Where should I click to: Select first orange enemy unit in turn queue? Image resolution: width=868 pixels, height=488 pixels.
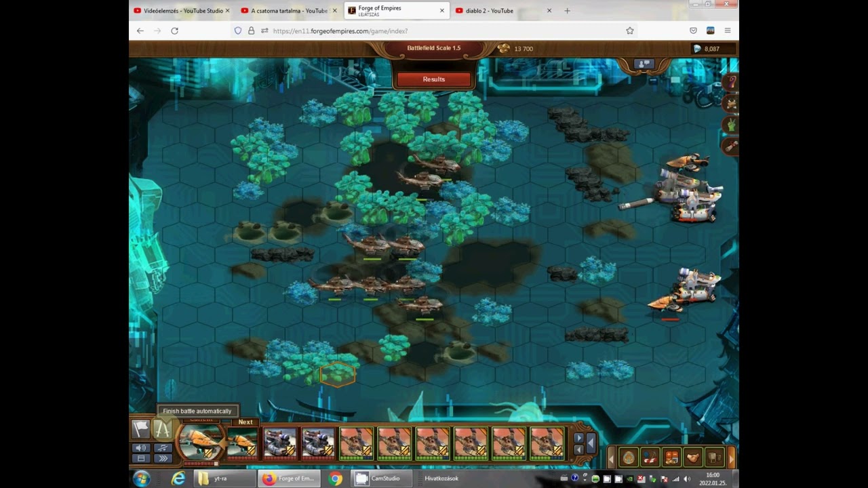click(x=355, y=443)
